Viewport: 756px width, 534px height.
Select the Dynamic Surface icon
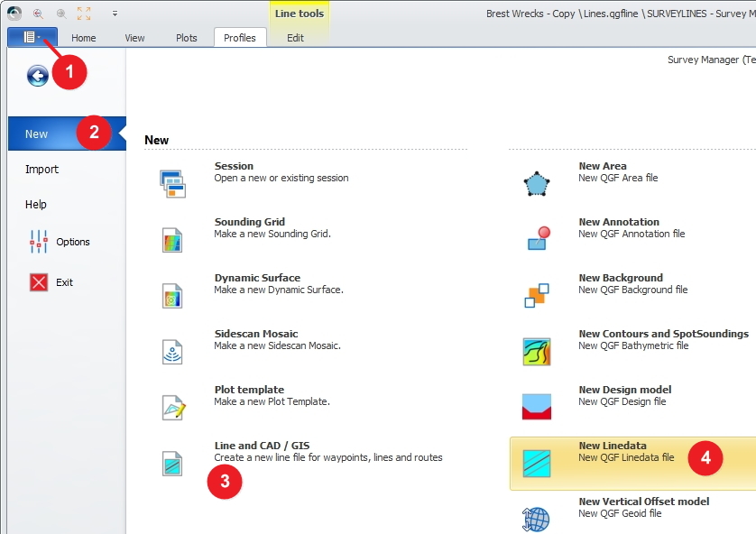pos(172,296)
